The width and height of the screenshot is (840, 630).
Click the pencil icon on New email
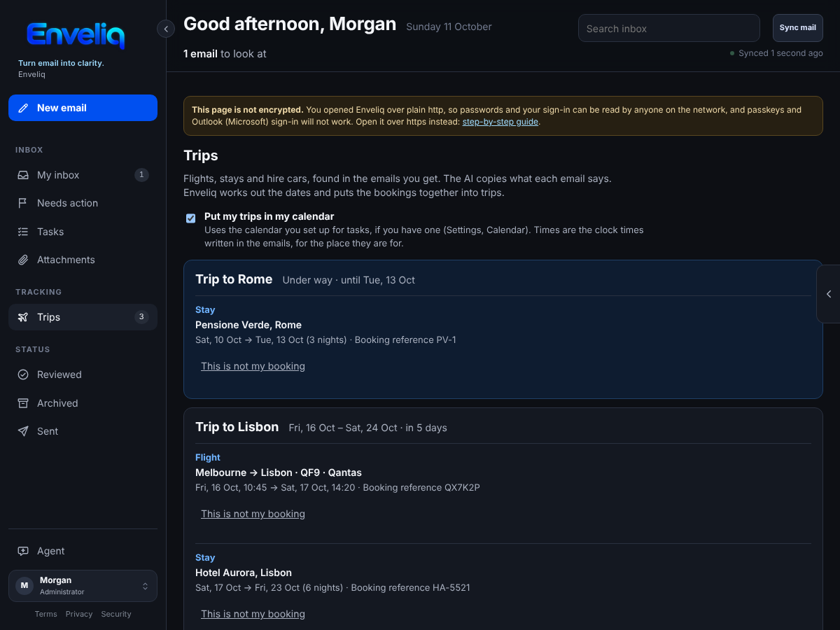point(23,108)
